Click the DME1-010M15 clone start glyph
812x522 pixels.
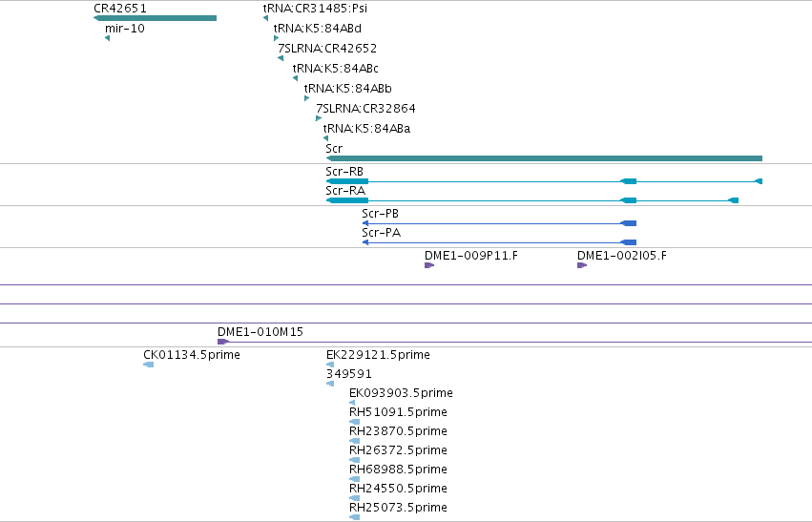(223, 342)
